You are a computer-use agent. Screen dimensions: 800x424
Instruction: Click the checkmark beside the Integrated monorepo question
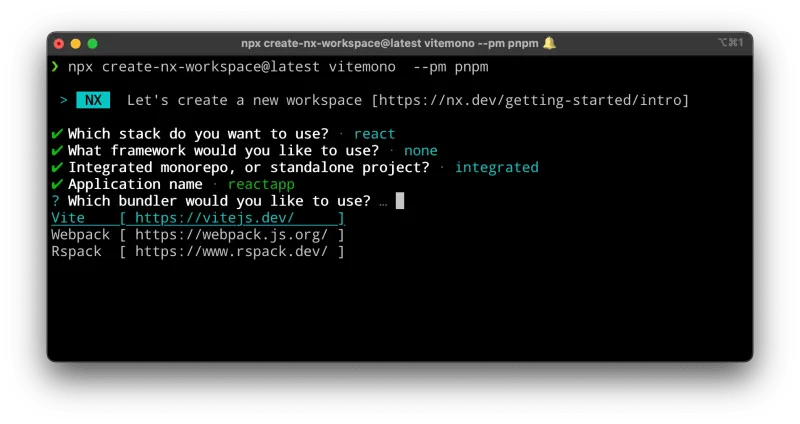point(57,167)
